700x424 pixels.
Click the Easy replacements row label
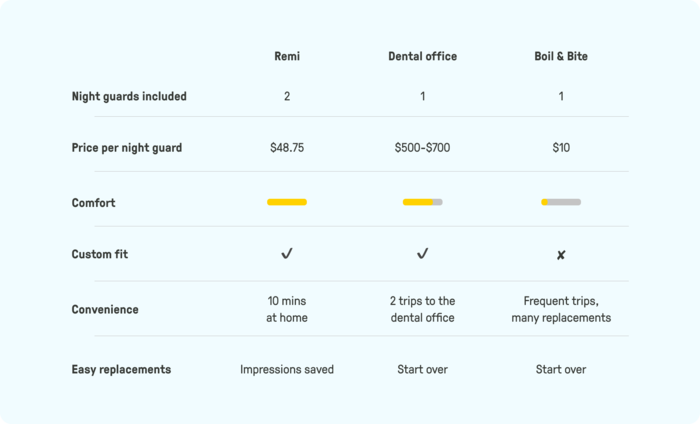[121, 370]
